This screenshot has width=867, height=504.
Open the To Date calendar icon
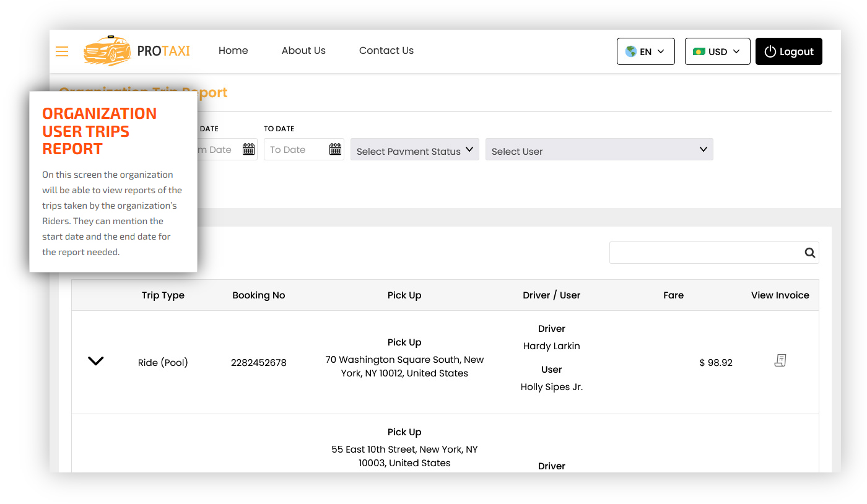click(x=335, y=149)
